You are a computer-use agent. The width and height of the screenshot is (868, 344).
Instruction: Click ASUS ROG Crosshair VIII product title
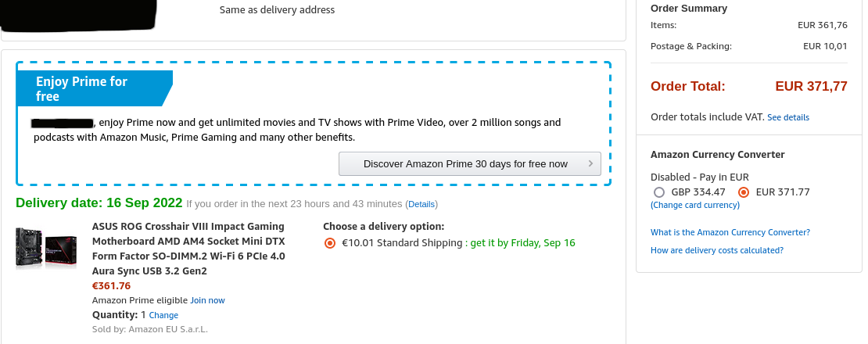(188, 249)
